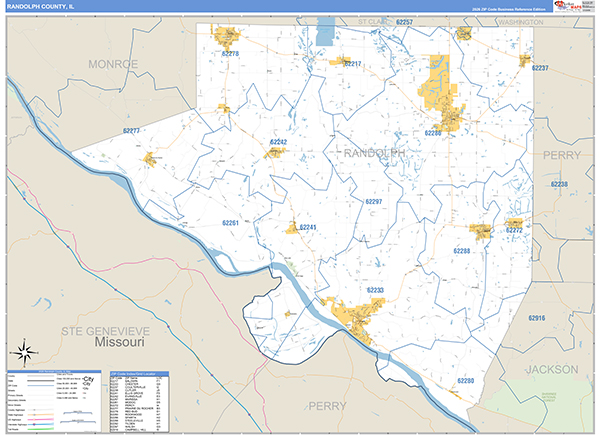Click the JACKSON county label
The width and height of the screenshot is (600, 435).
click(x=550, y=369)
